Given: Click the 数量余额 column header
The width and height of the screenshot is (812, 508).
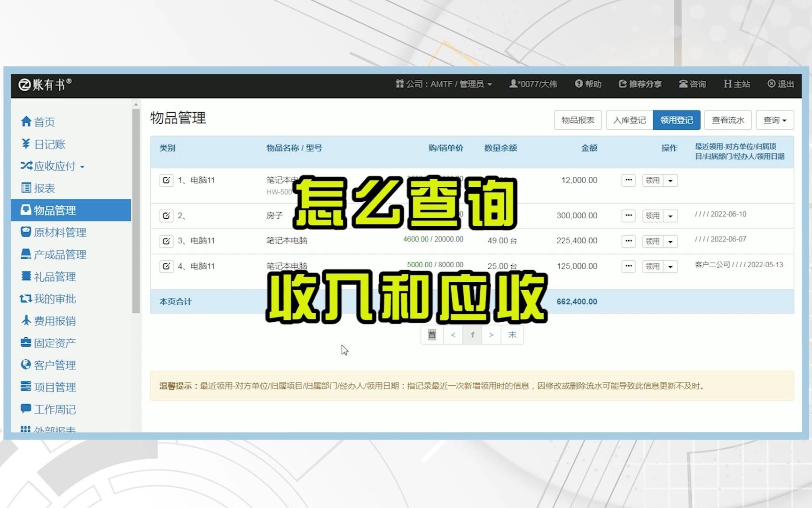Looking at the screenshot, I should click(500, 148).
